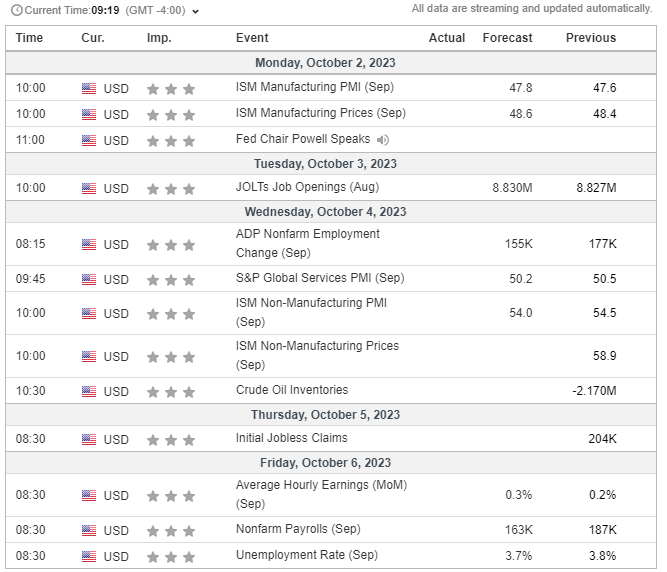Click the Imp. column header

[159, 38]
